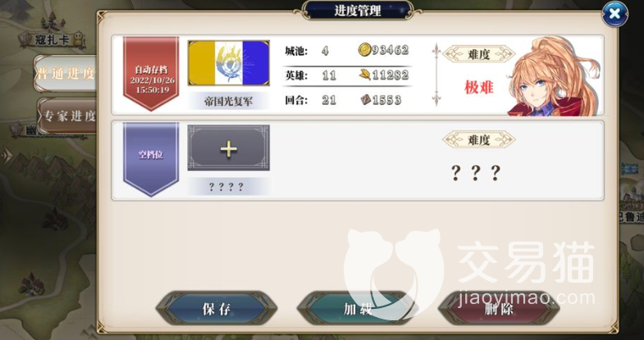Click the 删除 button
Image resolution: width=644 pixels, height=340 pixels.
click(x=499, y=308)
